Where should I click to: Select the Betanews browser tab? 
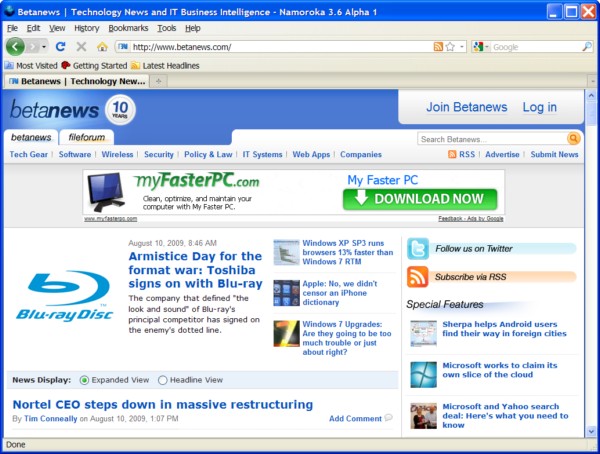77,81
